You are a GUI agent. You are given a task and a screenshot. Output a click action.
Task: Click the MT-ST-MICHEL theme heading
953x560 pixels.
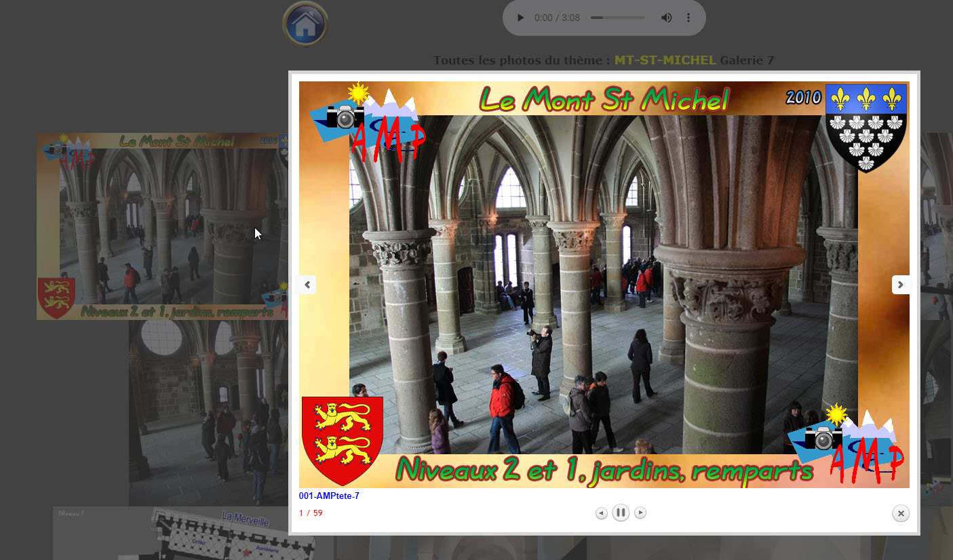pyautogui.click(x=665, y=60)
